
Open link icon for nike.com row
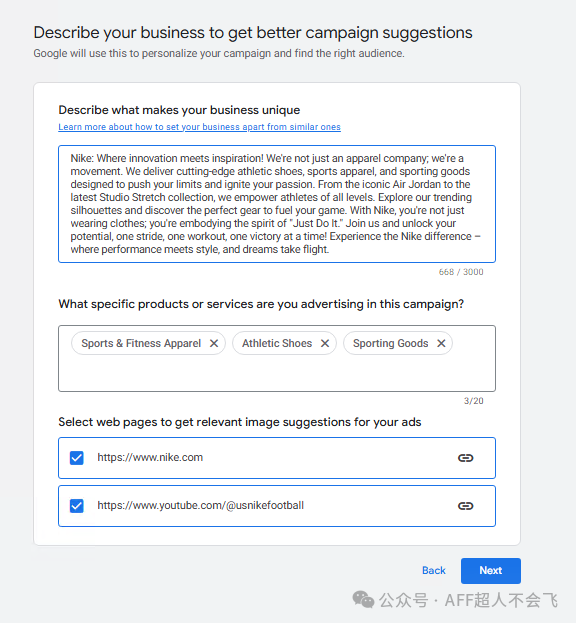[x=466, y=458]
